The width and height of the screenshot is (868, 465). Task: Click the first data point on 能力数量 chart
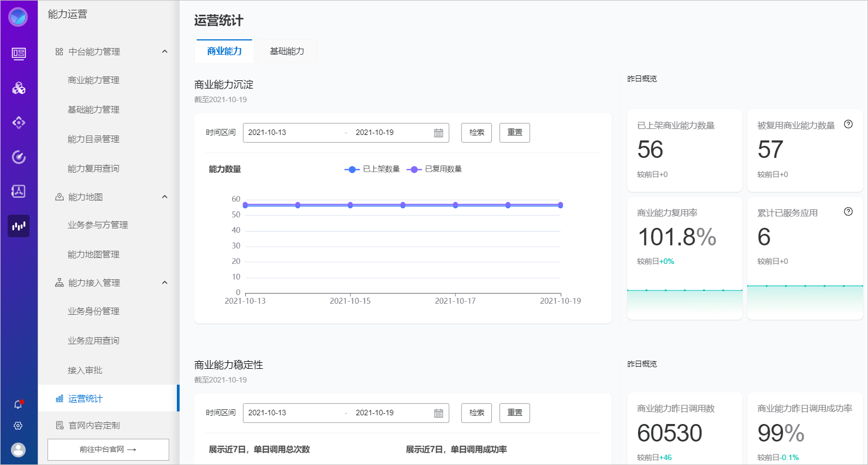click(245, 205)
